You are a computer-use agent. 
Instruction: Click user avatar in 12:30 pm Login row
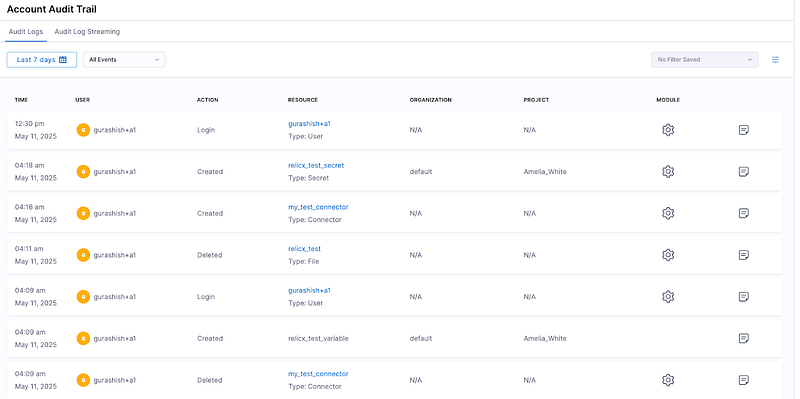tap(83, 130)
